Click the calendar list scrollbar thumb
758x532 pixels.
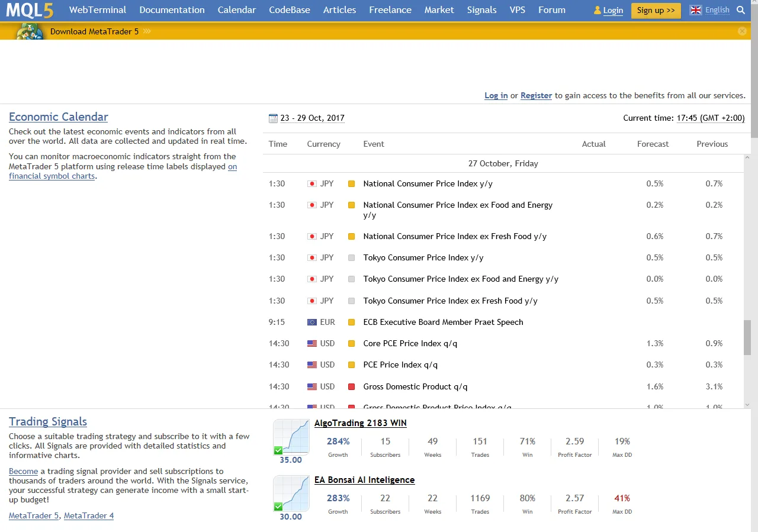coord(747,337)
